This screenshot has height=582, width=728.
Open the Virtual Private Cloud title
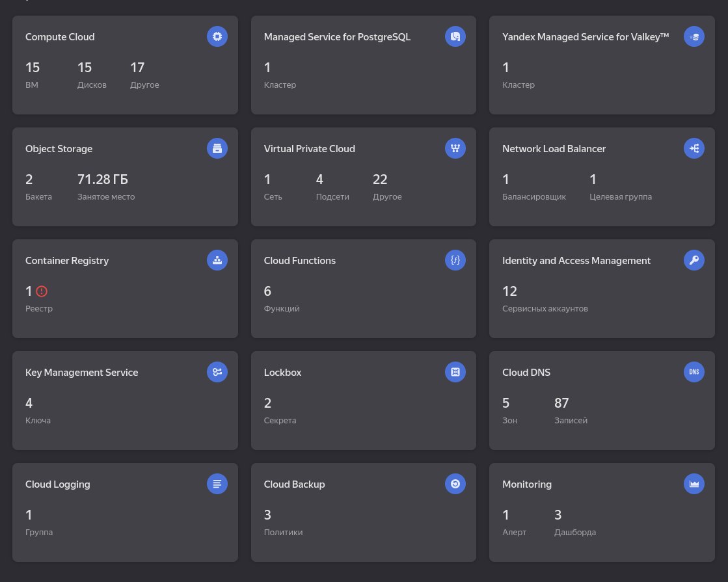click(309, 149)
